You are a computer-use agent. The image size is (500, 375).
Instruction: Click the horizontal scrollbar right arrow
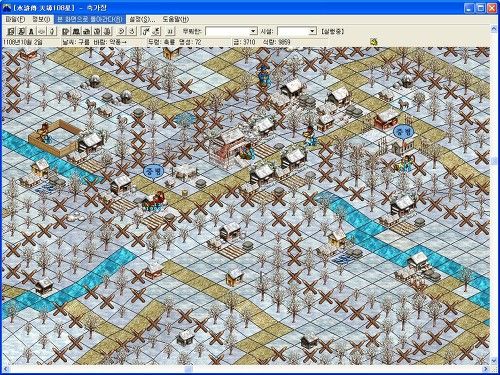[486, 369]
